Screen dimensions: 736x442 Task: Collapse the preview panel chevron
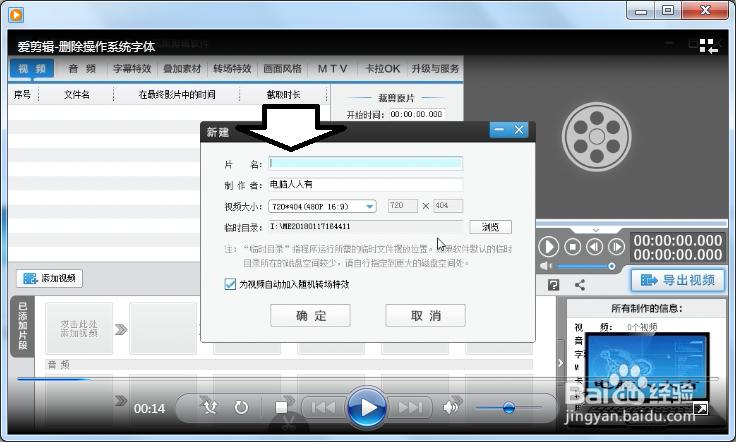(596, 230)
